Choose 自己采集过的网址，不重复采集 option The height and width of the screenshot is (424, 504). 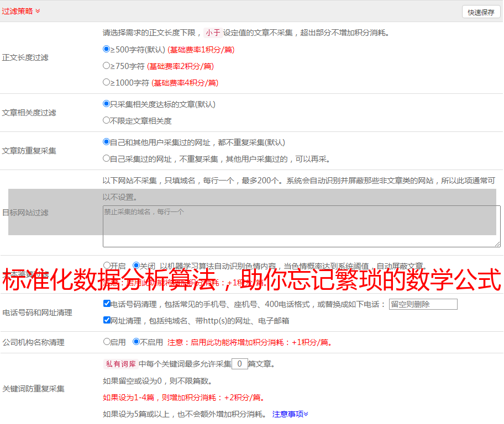click(x=107, y=158)
